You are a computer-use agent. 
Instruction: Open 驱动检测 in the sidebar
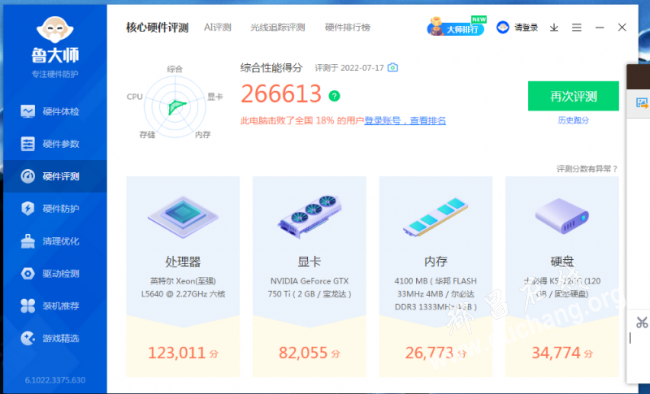[55, 273]
